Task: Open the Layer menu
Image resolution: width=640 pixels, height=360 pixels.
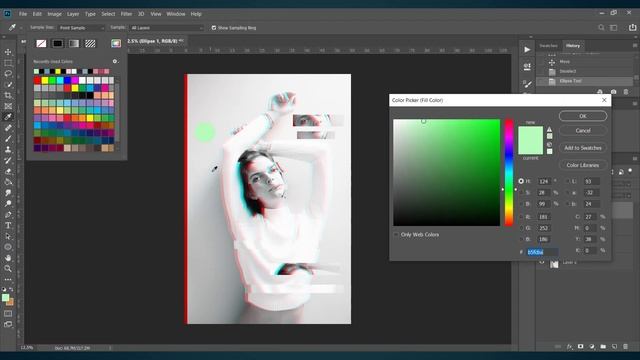Action: pos(73,14)
